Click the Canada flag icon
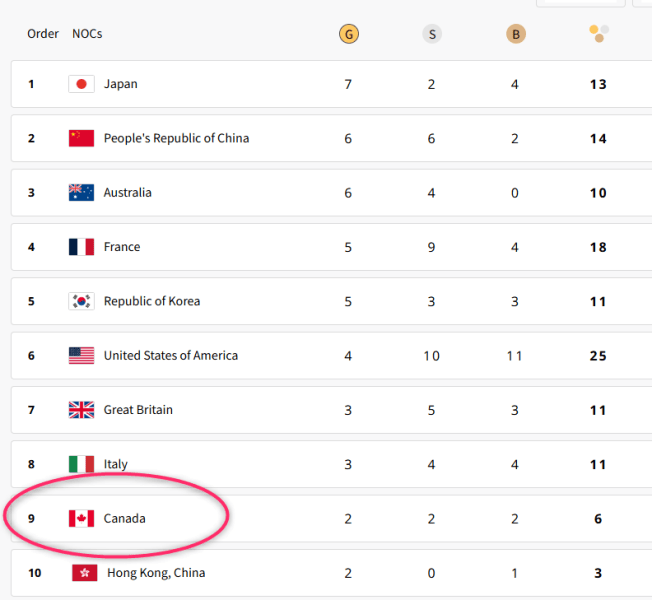 click(81, 518)
